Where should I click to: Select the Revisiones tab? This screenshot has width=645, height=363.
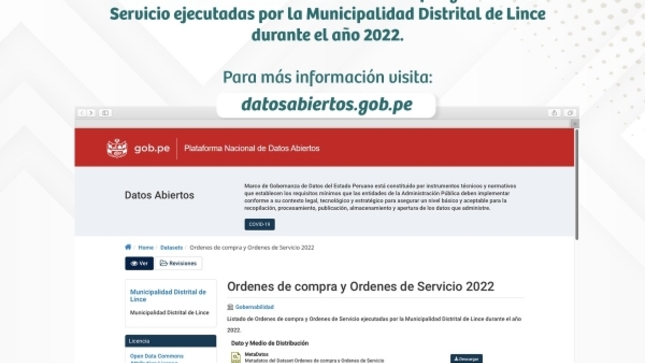(179, 263)
